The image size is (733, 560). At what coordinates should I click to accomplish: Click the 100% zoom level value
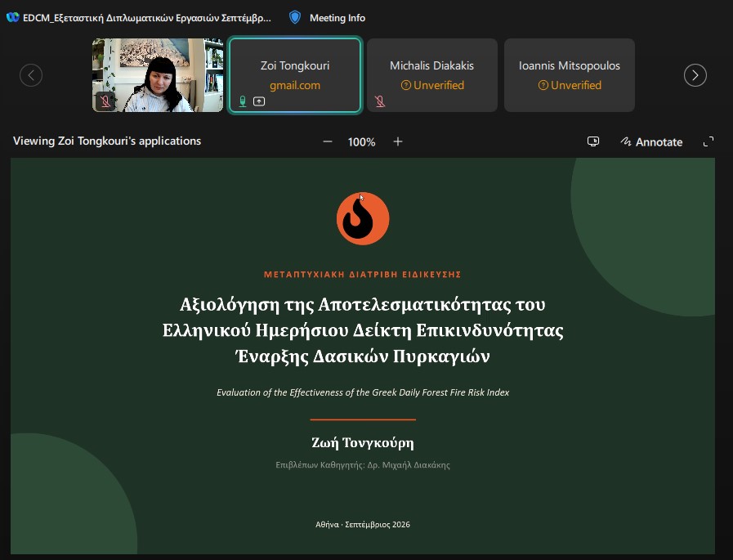tap(361, 142)
